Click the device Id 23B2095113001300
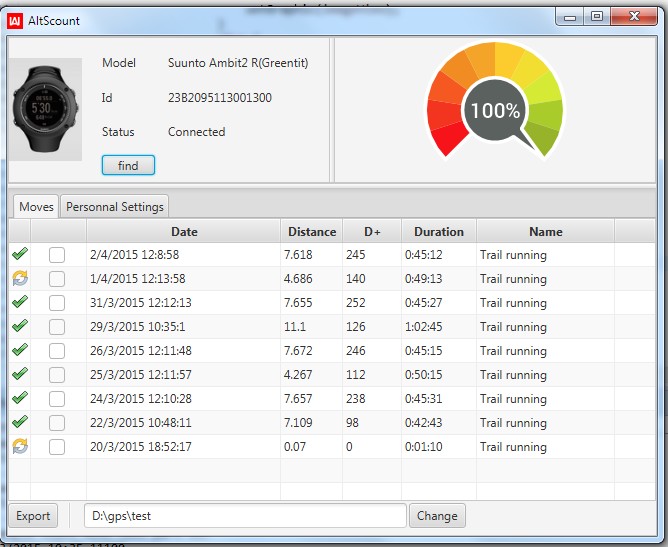The width and height of the screenshot is (668, 547). pos(220,98)
